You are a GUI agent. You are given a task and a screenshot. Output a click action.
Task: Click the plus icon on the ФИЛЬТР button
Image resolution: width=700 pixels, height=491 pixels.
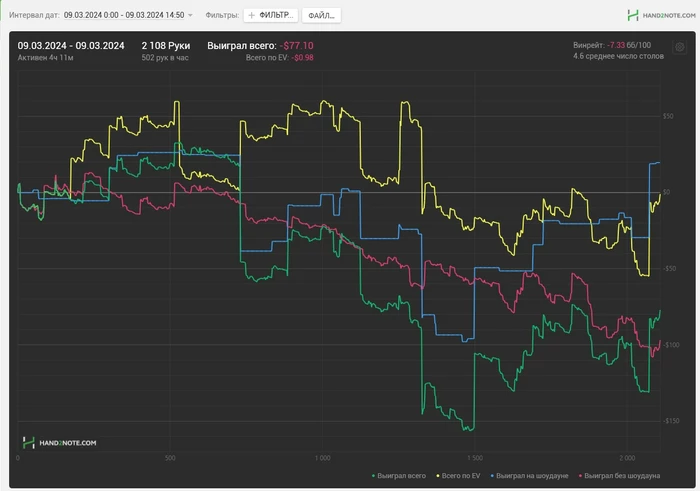(250, 16)
